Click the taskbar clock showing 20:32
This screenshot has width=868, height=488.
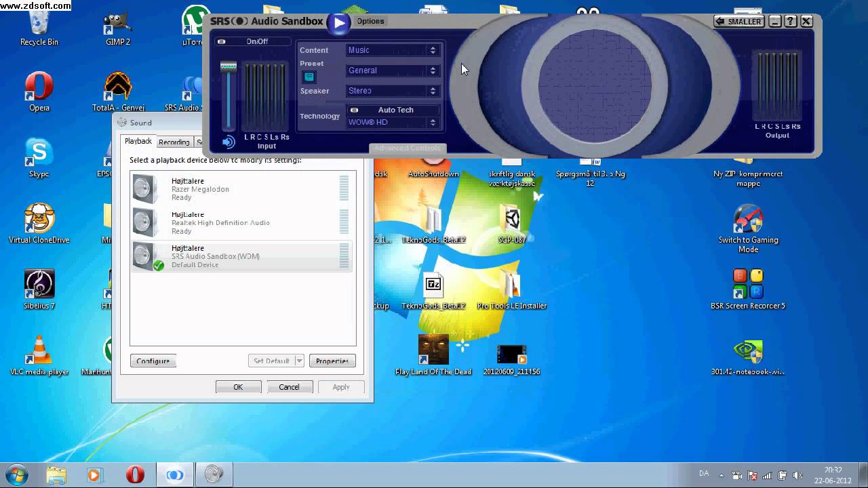coord(833,475)
